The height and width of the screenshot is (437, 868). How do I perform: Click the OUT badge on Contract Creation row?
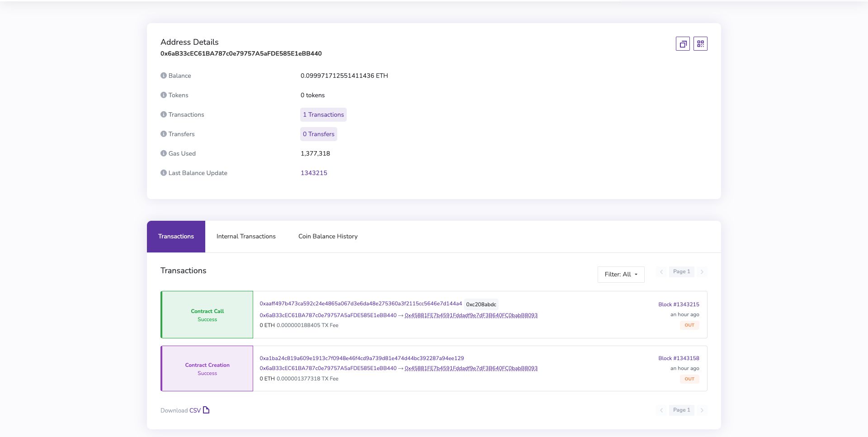689,379
